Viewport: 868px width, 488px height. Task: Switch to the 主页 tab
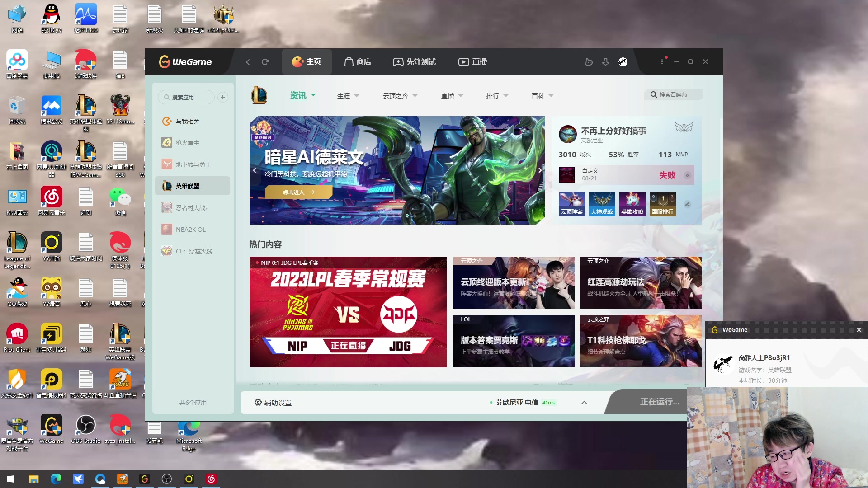tap(307, 62)
